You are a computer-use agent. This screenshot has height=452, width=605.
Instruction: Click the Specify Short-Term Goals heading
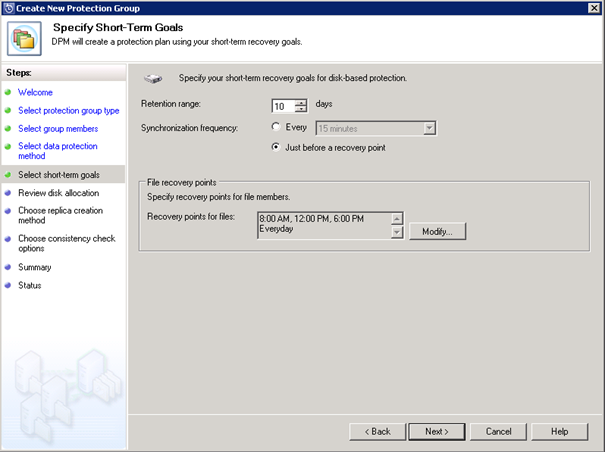click(x=118, y=27)
